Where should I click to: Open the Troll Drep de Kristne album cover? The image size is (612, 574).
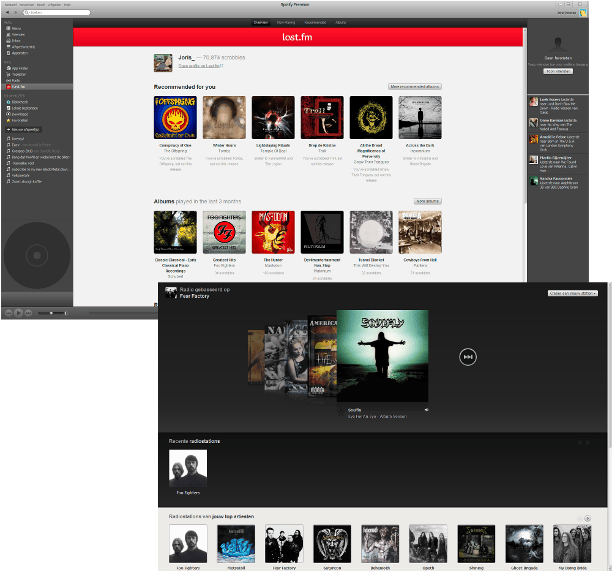[322, 117]
